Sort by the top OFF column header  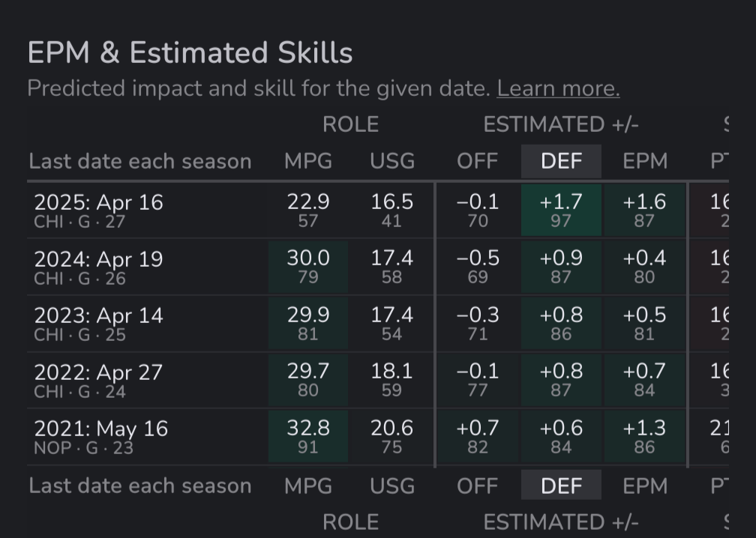point(477,161)
